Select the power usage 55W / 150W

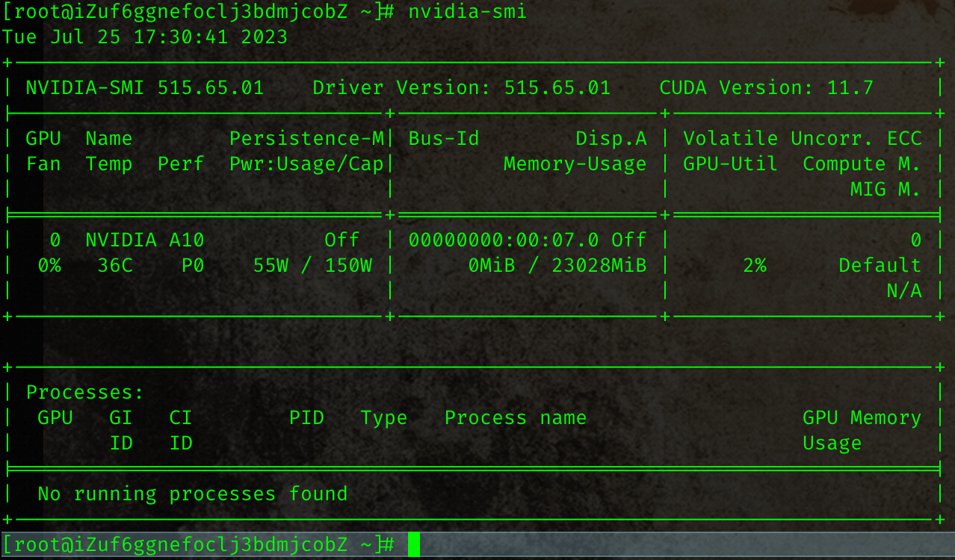coord(312,265)
